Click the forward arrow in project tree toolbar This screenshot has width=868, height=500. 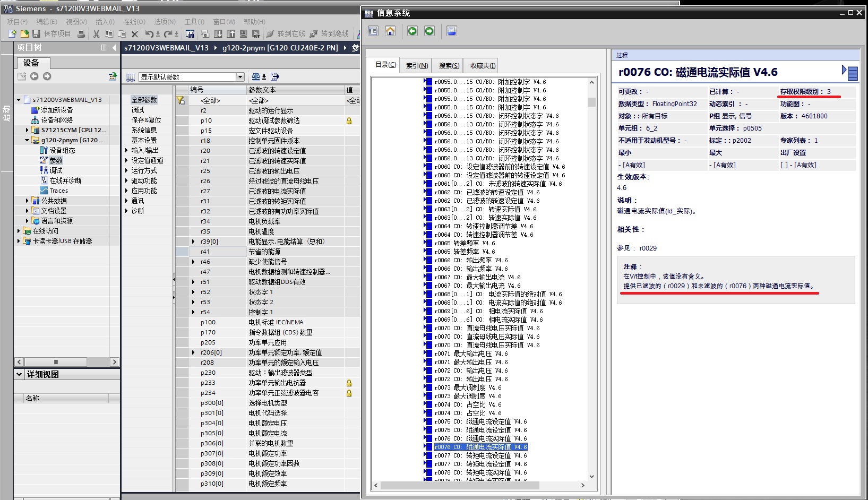point(47,76)
